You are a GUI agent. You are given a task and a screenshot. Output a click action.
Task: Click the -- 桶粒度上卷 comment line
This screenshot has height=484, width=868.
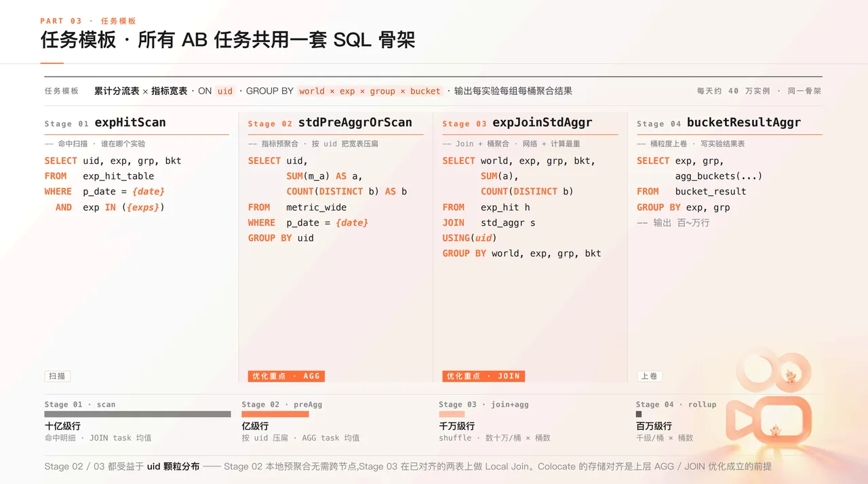[x=691, y=144]
